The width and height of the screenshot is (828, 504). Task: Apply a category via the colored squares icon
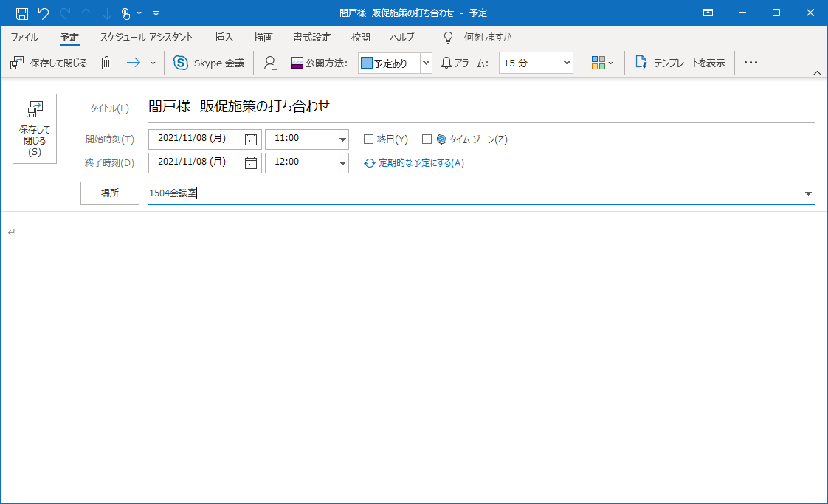[x=599, y=63]
